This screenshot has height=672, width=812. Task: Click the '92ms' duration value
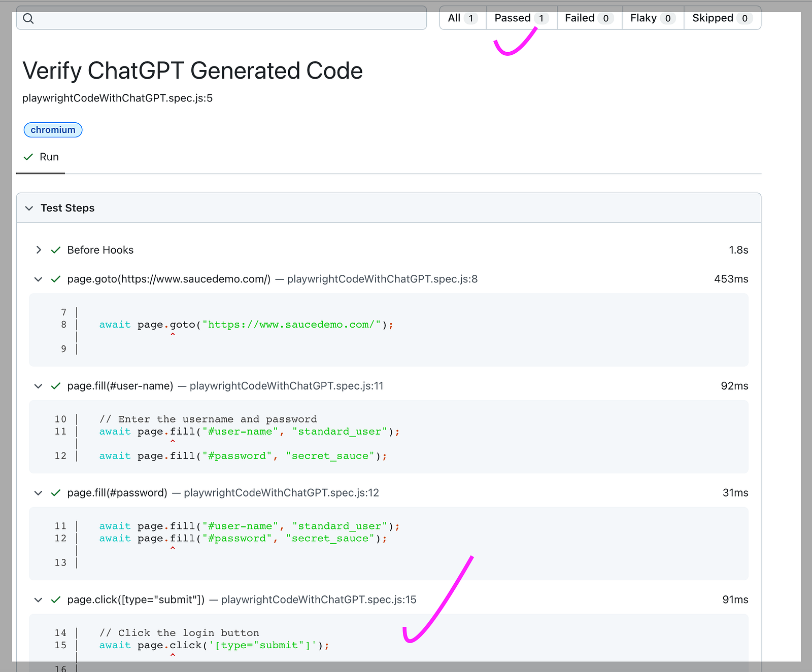click(x=734, y=386)
